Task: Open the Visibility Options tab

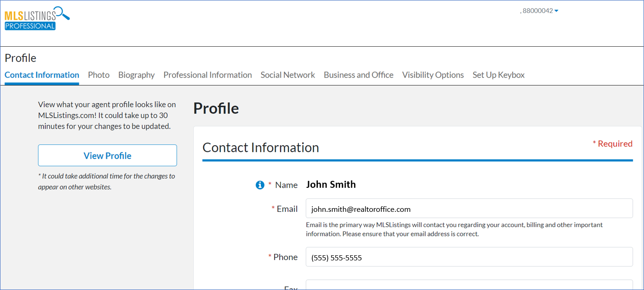Action: (x=433, y=75)
